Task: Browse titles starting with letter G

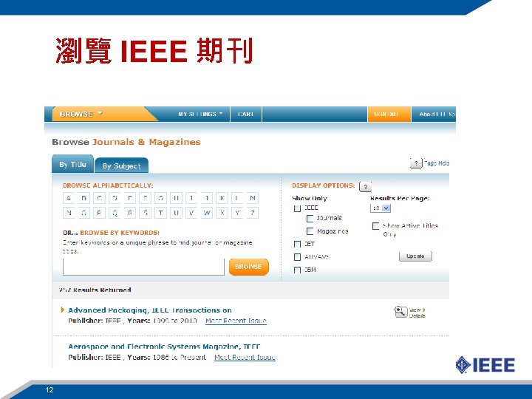Action: (161, 198)
